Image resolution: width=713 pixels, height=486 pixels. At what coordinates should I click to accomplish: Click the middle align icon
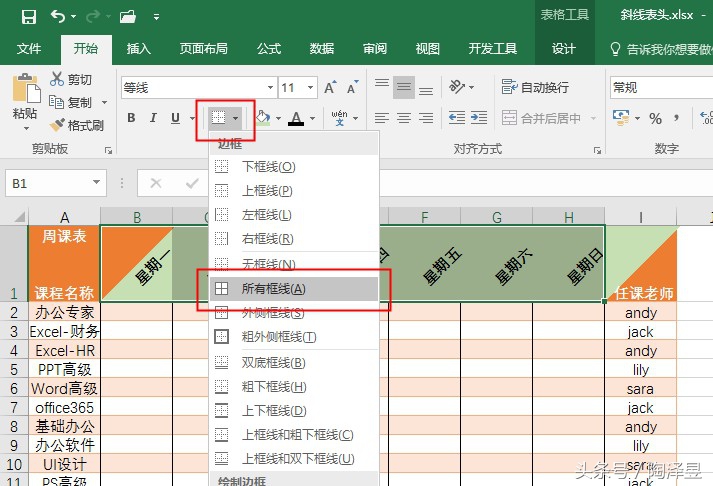(x=404, y=86)
